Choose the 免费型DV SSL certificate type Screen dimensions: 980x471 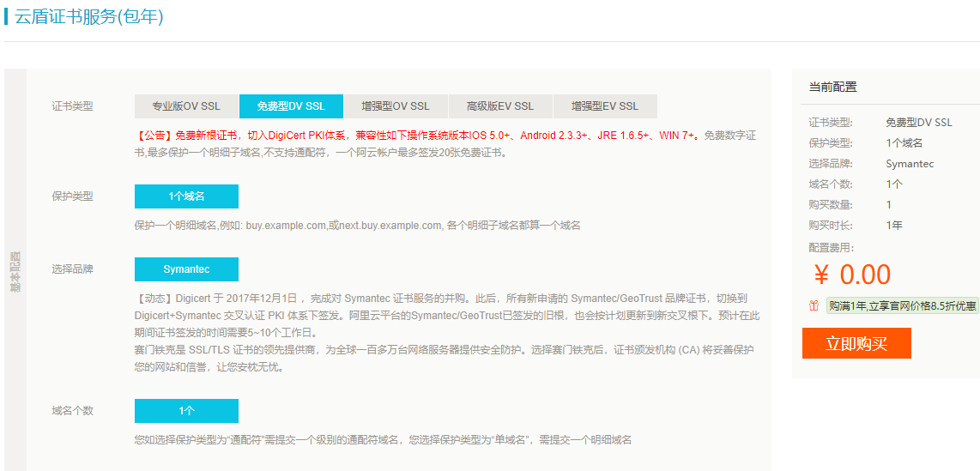[291, 106]
